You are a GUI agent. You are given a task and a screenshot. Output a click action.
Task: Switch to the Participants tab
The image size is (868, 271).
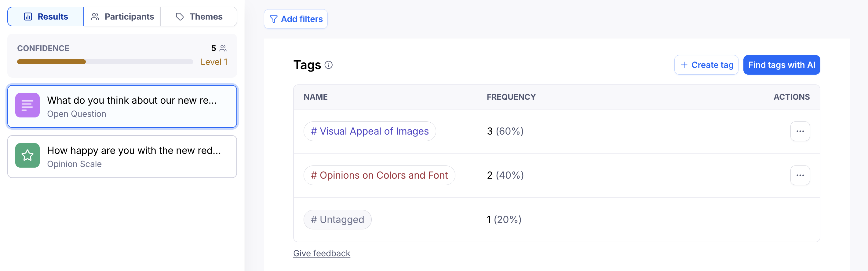click(122, 17)
